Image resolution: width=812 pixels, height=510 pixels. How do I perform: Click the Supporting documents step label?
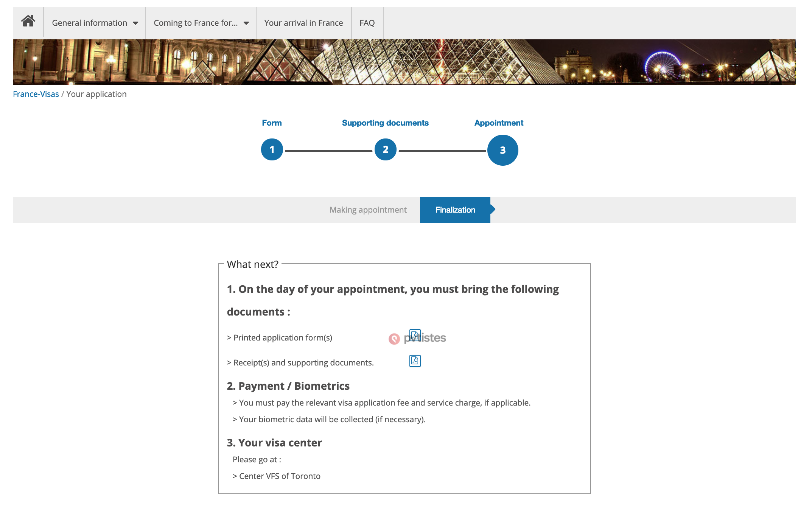pos(385,123)
